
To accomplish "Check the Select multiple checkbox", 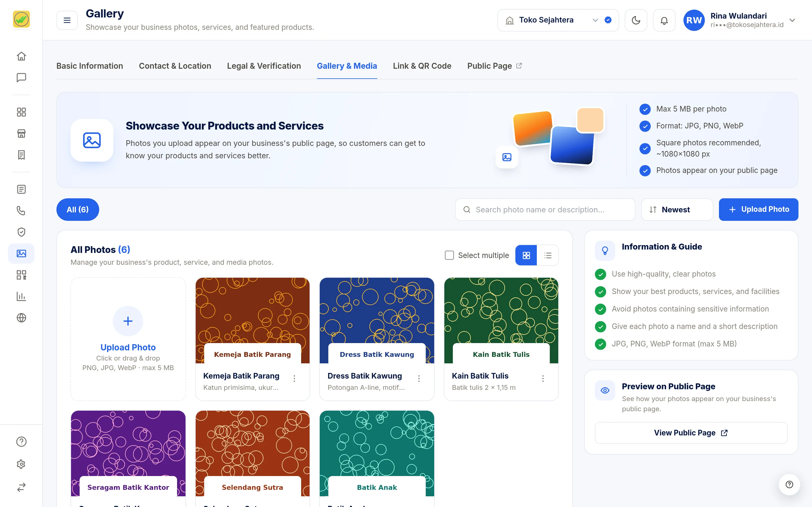I will point(449,255).
